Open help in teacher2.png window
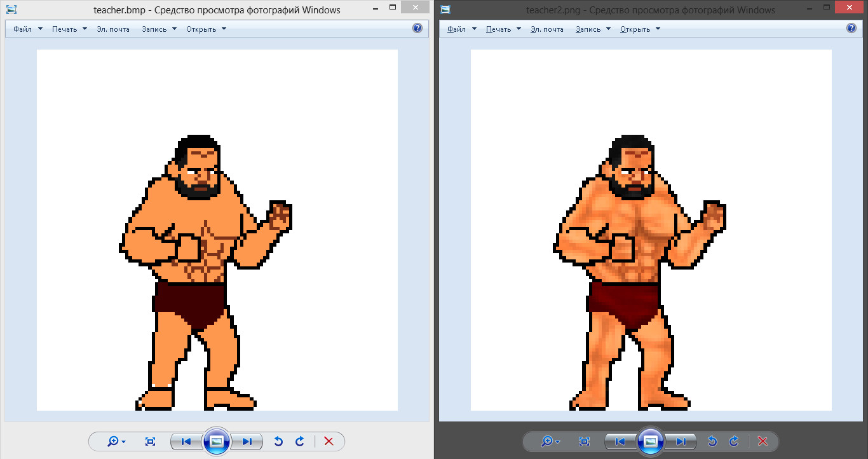Viewport: 868px width, 459px height. pos(851,28)
